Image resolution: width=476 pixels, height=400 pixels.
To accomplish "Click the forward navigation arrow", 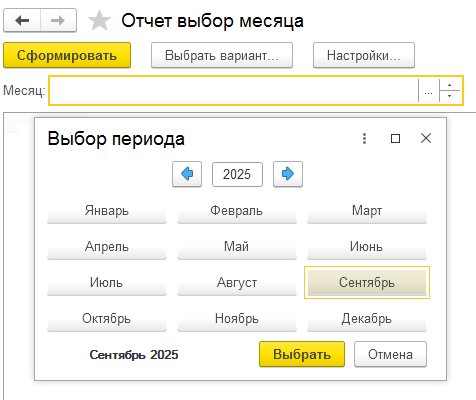I will click(x=58, y=21).
